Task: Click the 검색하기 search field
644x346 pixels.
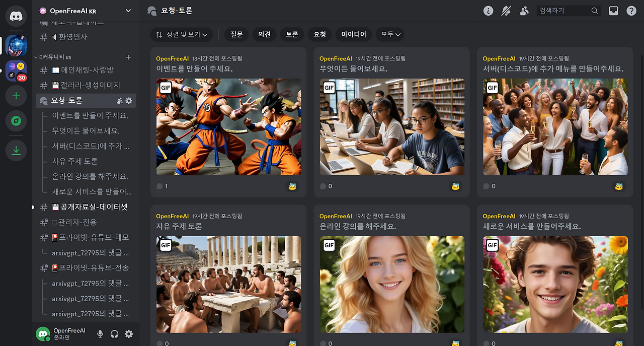Action: 563,10
